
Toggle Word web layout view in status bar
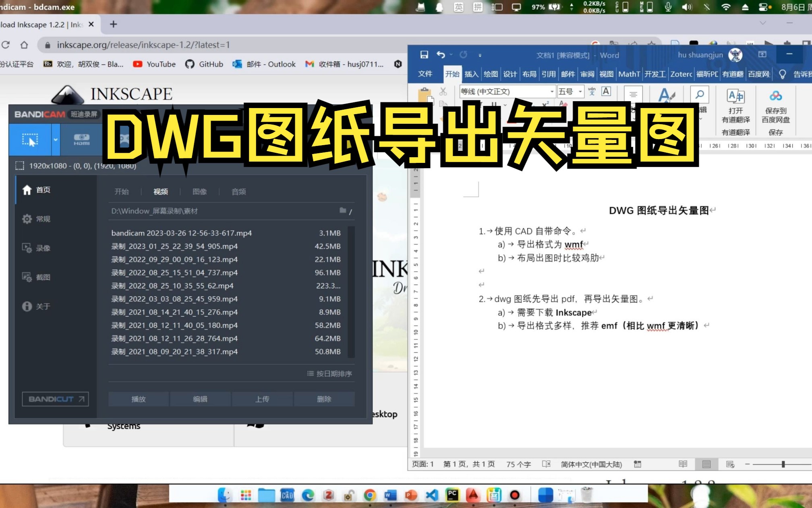730,464
